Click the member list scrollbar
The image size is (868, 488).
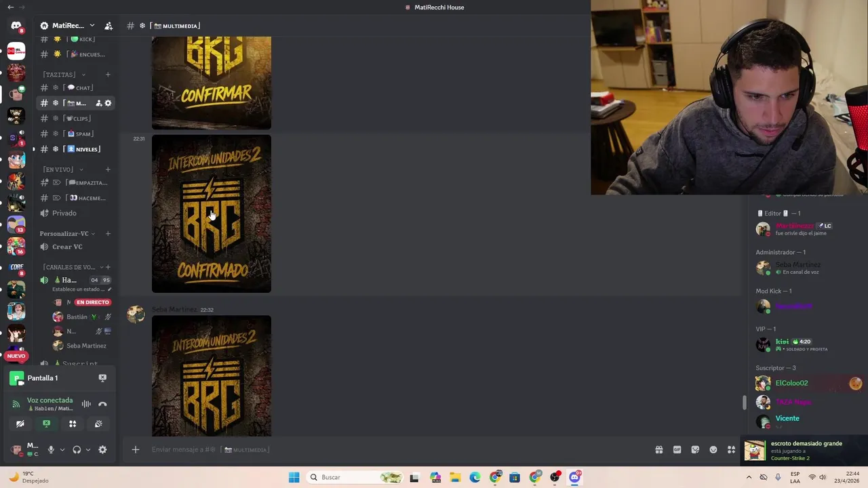point(744,403)
